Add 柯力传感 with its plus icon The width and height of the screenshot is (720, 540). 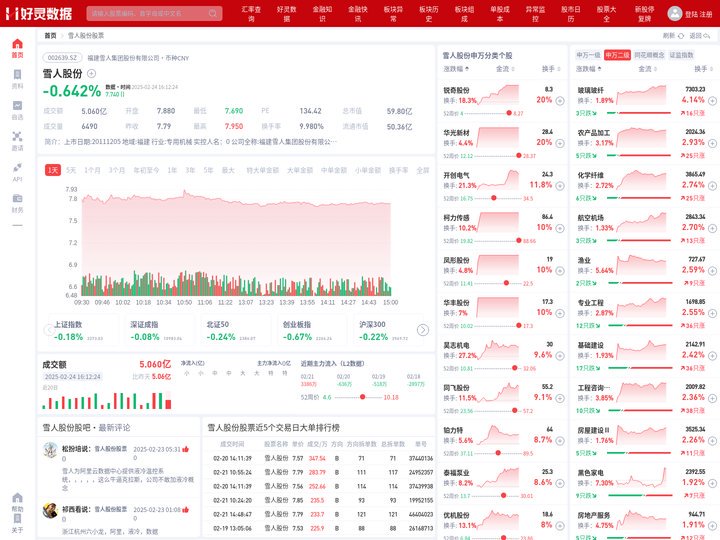pos(560,228)
